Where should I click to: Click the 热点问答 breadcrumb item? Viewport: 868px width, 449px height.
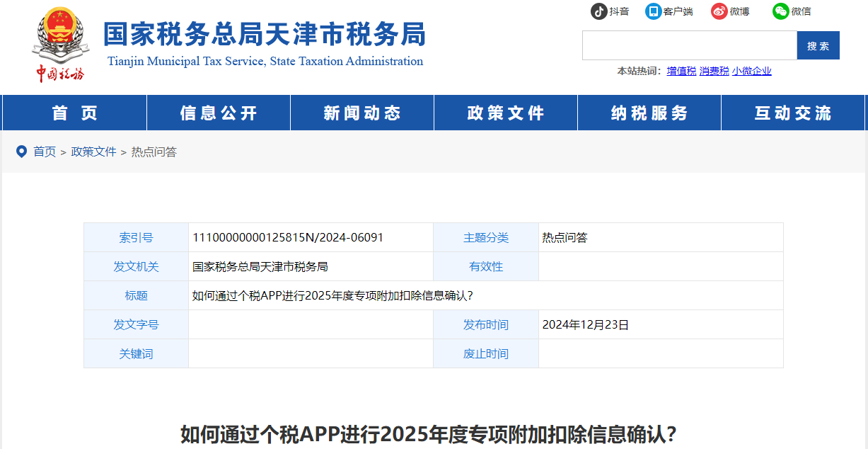[154, 152]
